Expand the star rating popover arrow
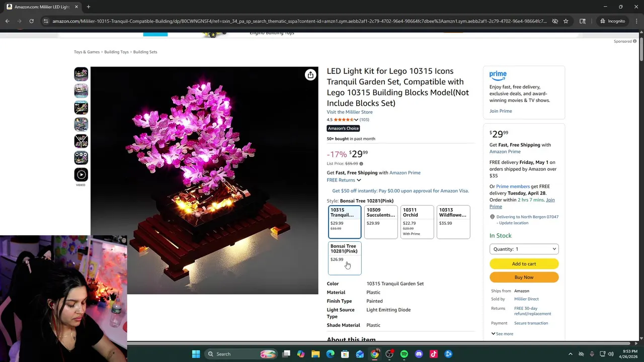This screenshot has width=644, height=362. [x=356, y=120]
